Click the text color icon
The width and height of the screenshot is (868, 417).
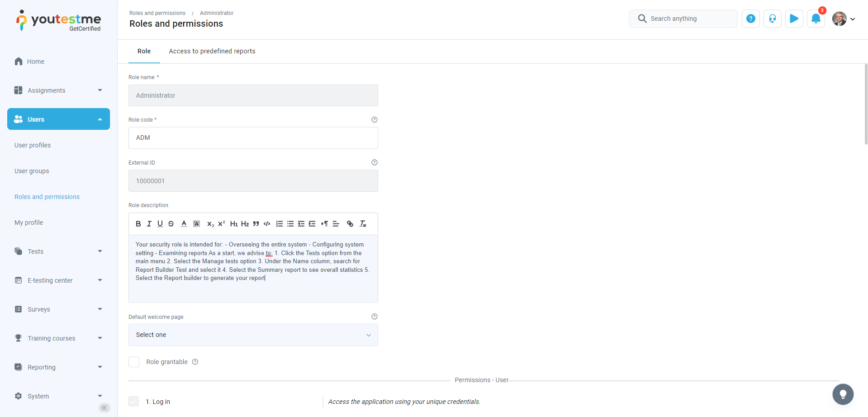point(184,224)
